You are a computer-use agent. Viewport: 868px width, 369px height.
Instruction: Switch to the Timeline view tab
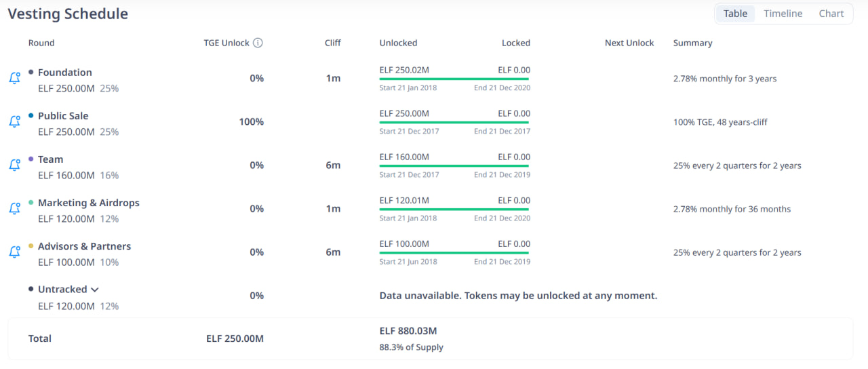pos(783,14)
